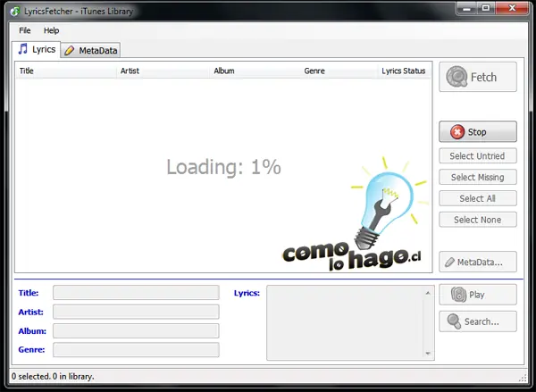Minimize the LyricsFetcher window
The image size is (536, 392).
(x=466, y=8)
